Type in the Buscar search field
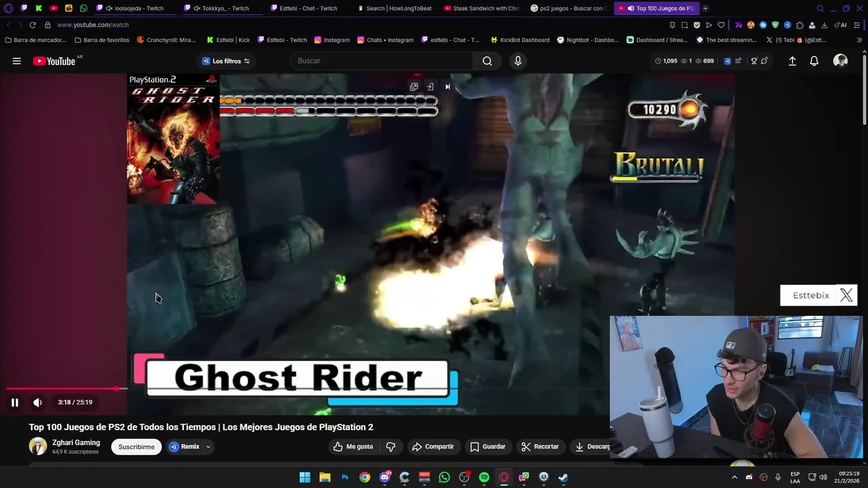 click(x=383, y=61)
